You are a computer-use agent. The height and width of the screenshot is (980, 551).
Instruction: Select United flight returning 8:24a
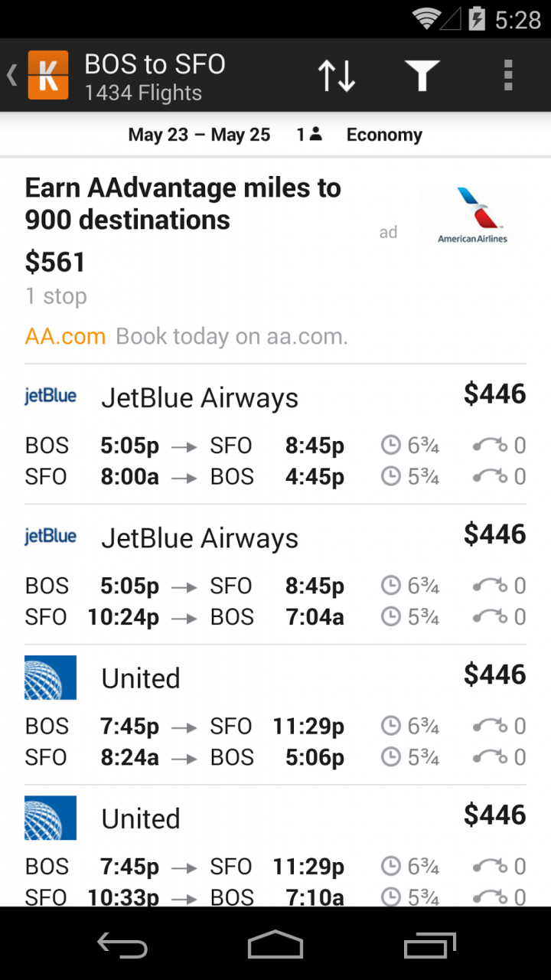click(x=275, y=726)
